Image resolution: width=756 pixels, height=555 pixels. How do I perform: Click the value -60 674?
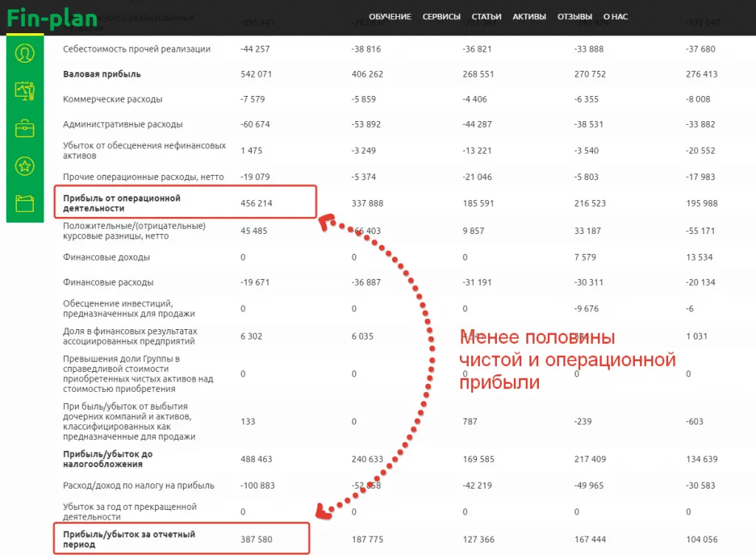pyautogui.click(x=255, y=124)
